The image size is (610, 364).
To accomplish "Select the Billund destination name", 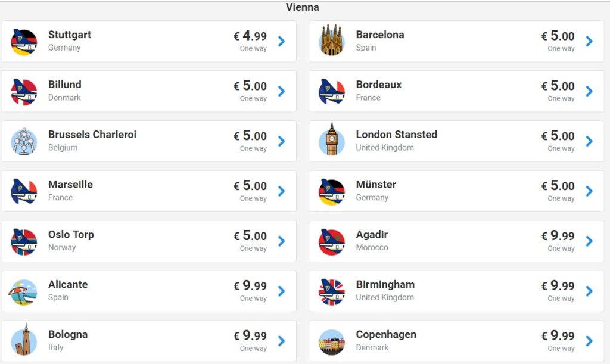I will click(x=65, y=85).
